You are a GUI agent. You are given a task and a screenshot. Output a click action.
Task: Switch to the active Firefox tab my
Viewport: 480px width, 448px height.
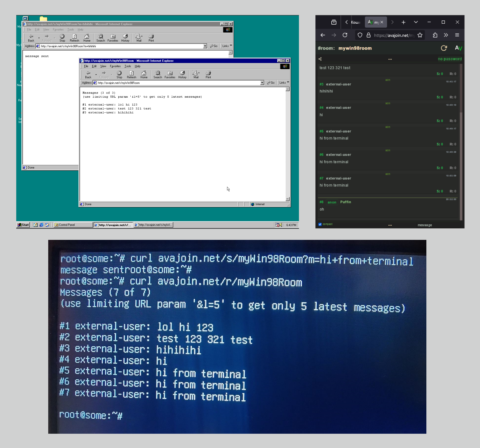point(376,22)
